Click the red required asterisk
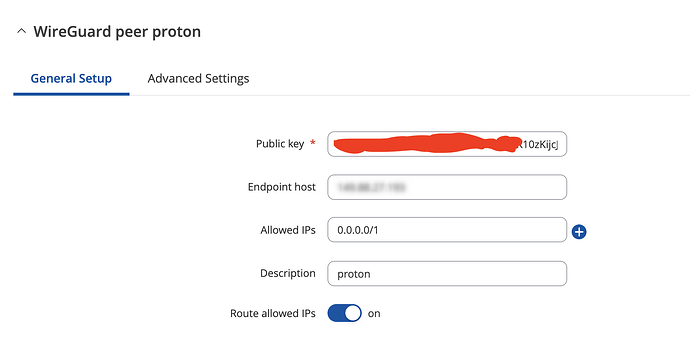This screenshot has height=361, width=690. pyautogui.click(x=312, y=143)
